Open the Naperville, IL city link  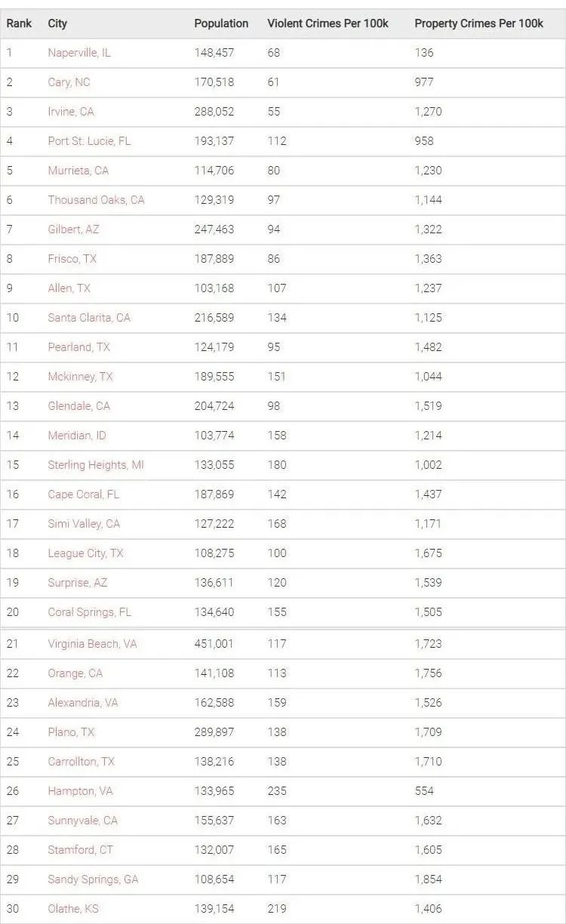pos(79,53)
